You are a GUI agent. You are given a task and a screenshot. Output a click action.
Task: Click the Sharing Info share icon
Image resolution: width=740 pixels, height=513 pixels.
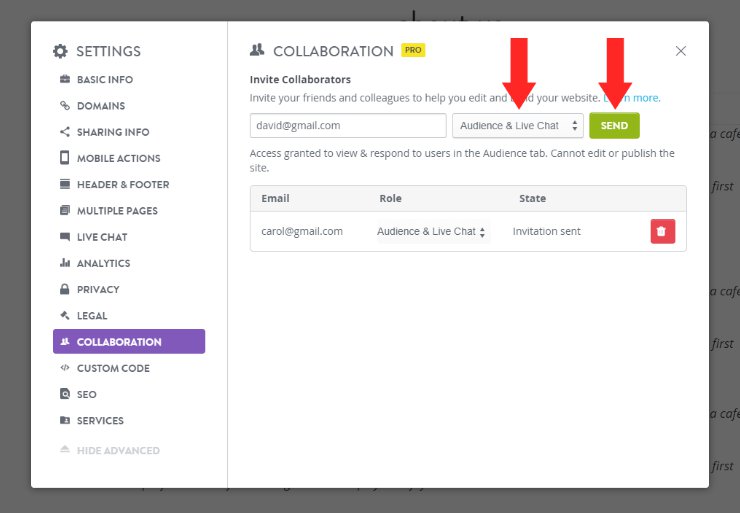pyautogui.click(x=65, y=132)
